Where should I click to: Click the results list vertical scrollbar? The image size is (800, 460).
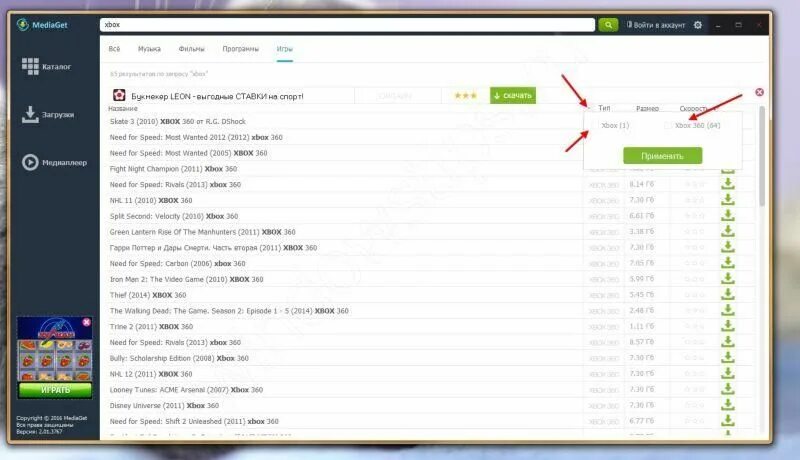762,156
